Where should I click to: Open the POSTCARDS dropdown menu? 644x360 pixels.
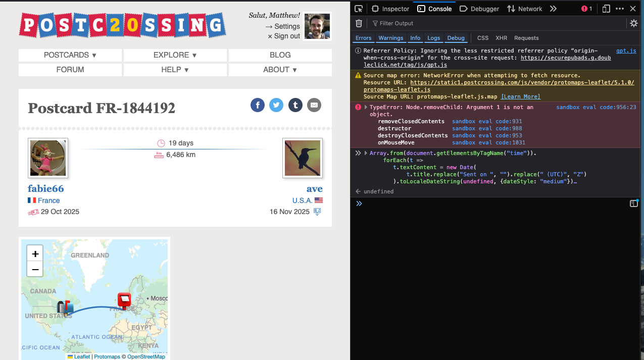point(70,55)
